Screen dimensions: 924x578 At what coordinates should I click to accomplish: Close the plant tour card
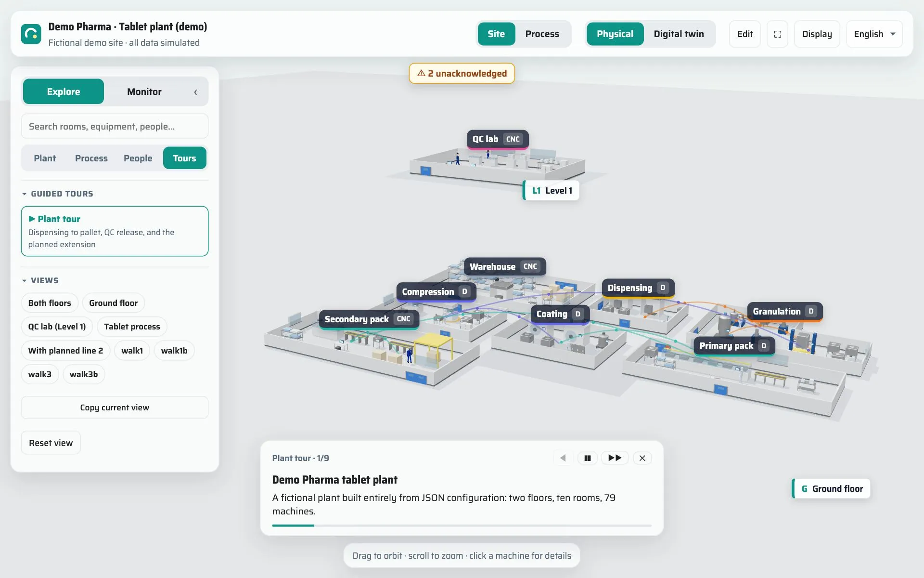pos(642,458)
